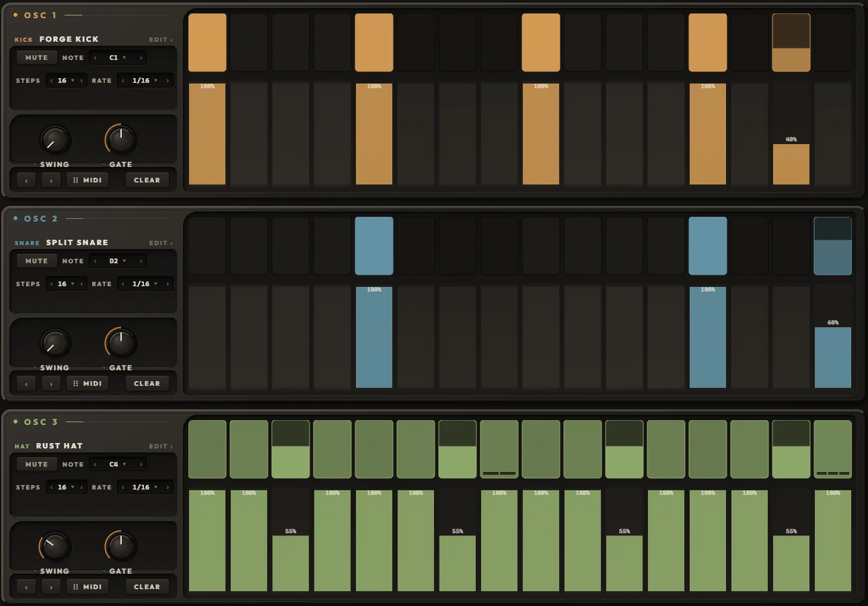This screenshot has width=868, height=606.
Task: Open Edit for Forge Kick
Action: (161, 40)
